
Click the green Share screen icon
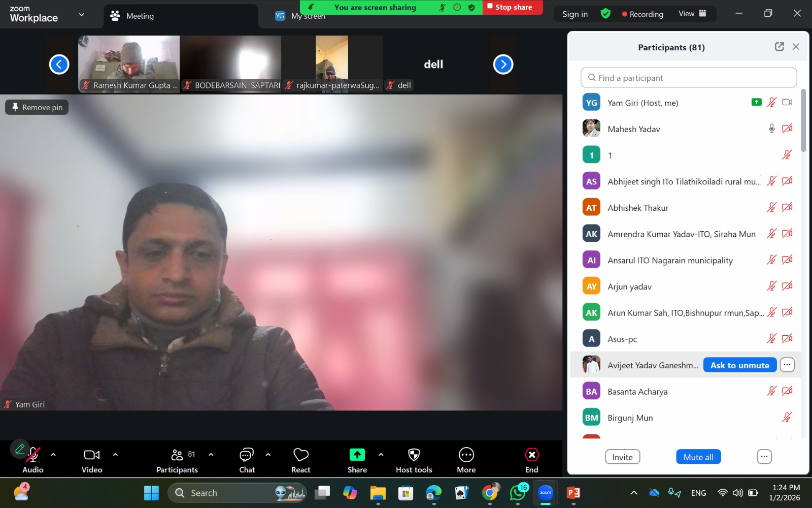click(357, 455)
